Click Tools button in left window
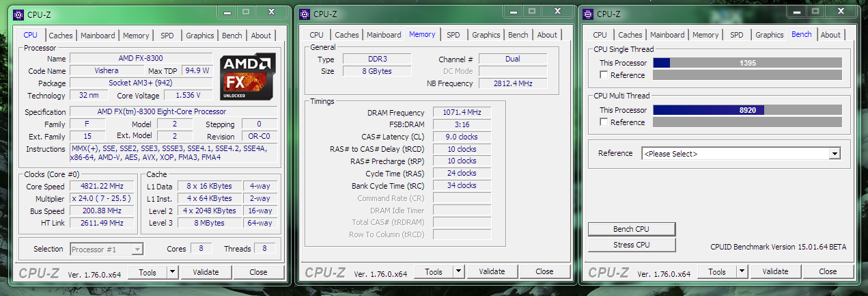The width and height of the screenshot is (868, 296). [148, 272]
